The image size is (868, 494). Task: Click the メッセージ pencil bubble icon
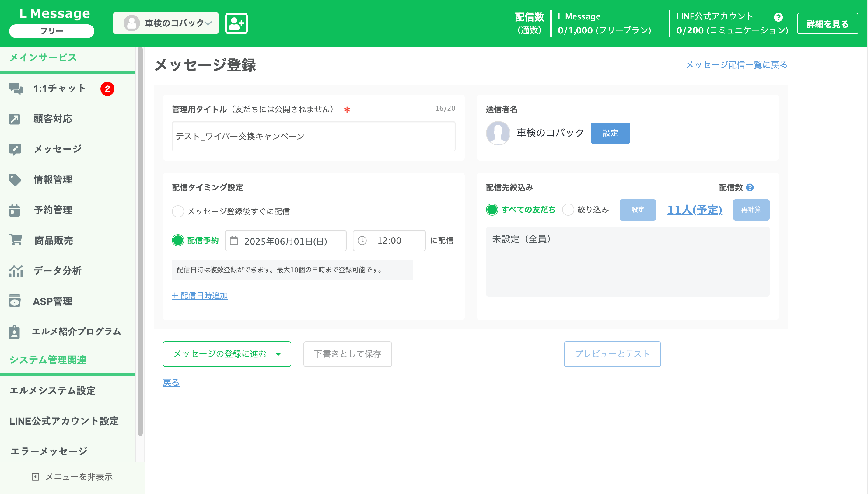15,149
